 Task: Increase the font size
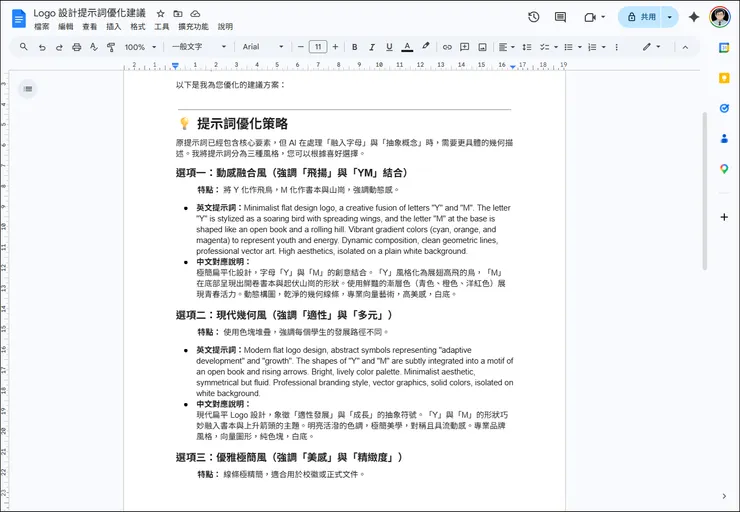click(x=335, y=47)
